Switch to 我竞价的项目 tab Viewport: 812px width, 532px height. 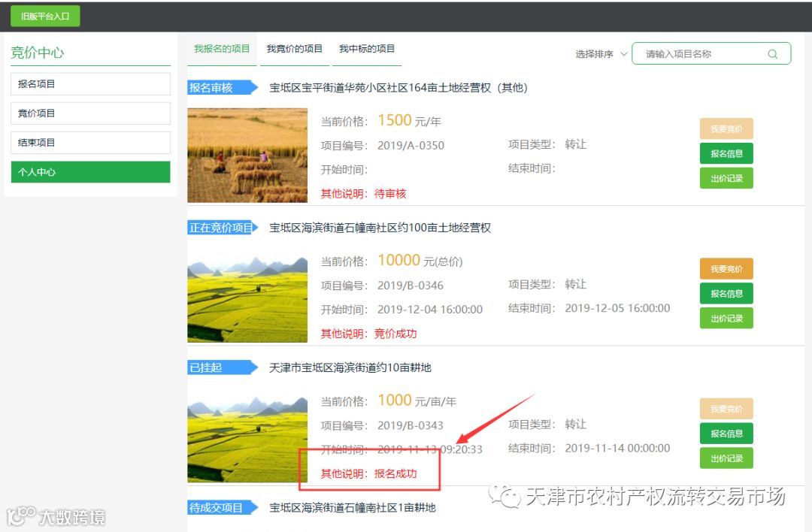[294, 49]
